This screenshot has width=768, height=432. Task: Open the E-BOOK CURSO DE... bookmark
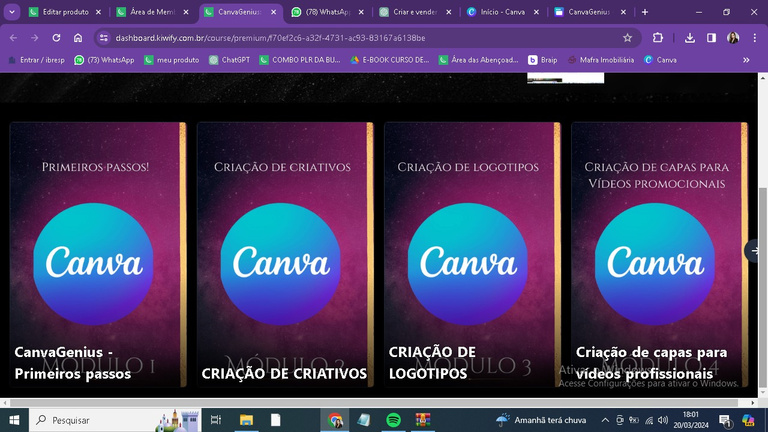pos(390,60)
